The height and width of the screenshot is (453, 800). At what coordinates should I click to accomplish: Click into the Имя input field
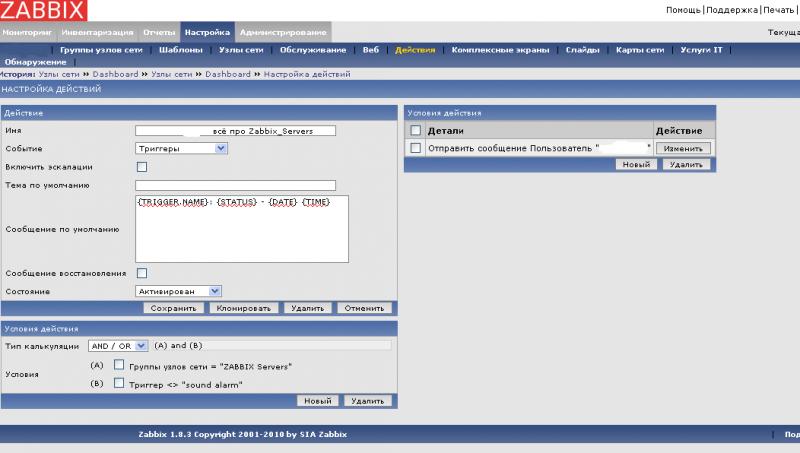pyautogui.click(x=235, y=131)
